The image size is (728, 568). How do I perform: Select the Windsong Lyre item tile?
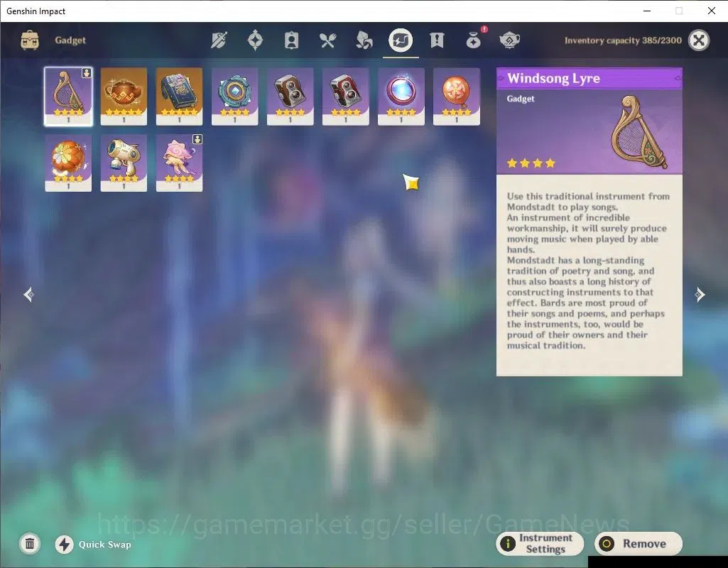68,97
